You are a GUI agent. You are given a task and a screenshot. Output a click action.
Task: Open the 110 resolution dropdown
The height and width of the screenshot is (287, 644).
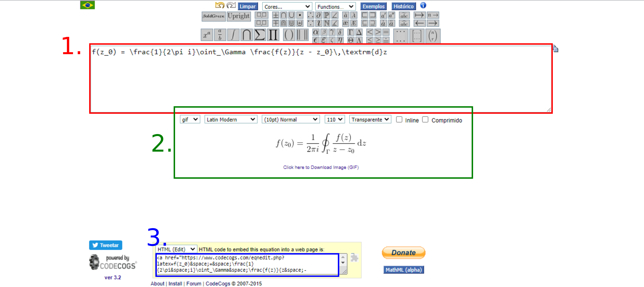click(x=335, y=119)
